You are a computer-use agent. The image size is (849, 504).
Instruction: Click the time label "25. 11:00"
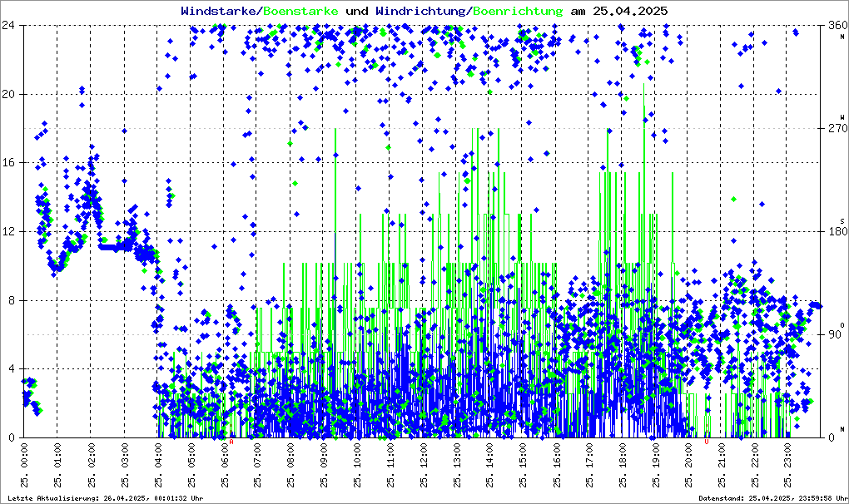(390, 465)
